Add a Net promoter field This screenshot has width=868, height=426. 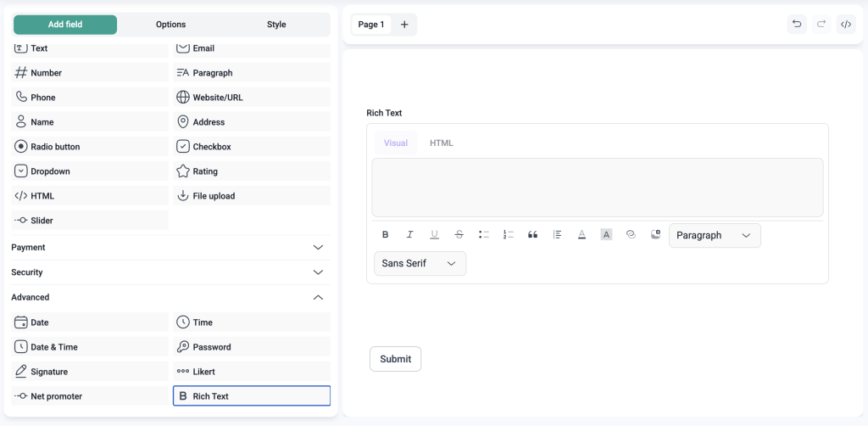pyautogui.click(x=90, y=396)
